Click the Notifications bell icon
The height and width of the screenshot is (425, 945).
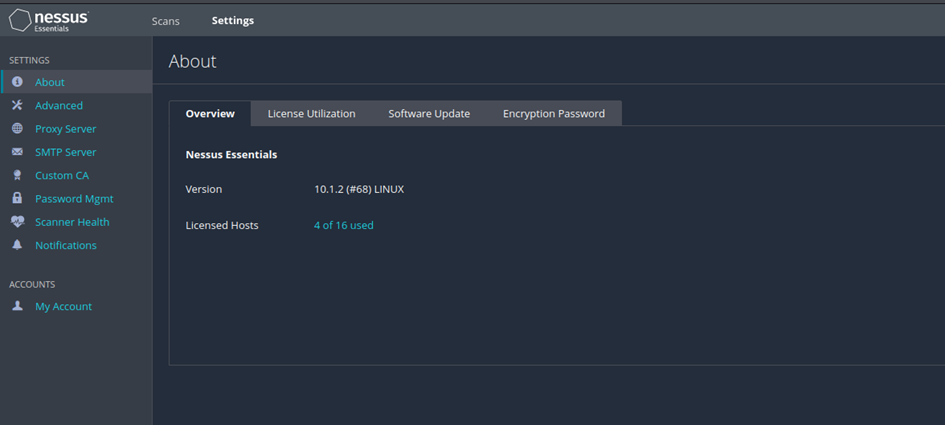(x=17, y=245)
